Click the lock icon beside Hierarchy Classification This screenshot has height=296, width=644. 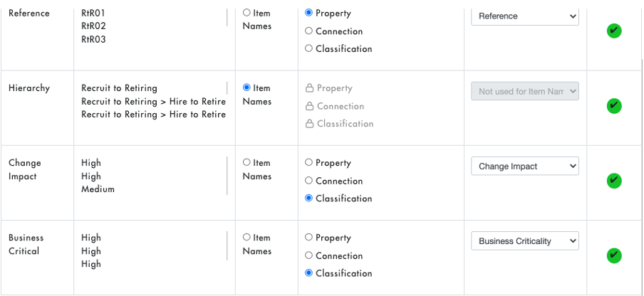pos(309,124)
